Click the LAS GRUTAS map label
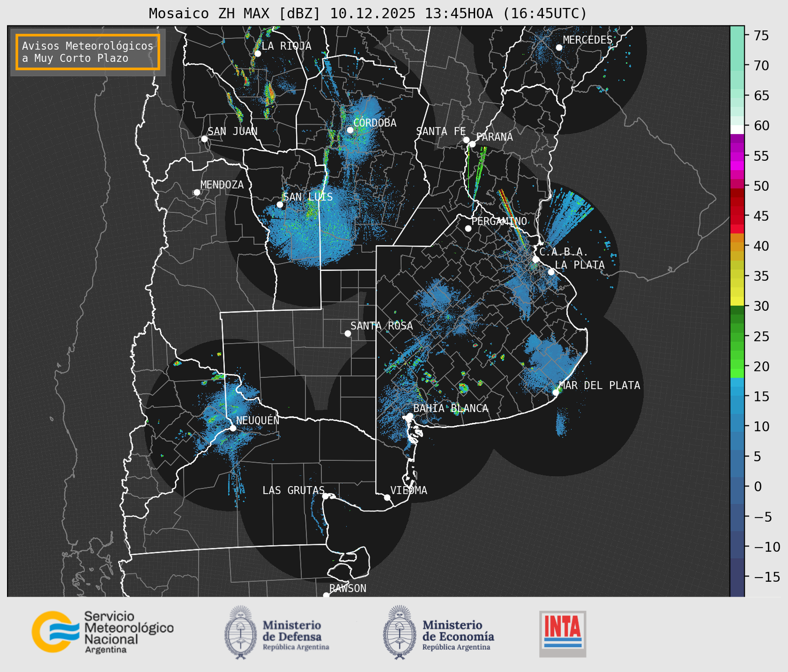The width and height of the screenshot is (788, 672). point(293,490)
